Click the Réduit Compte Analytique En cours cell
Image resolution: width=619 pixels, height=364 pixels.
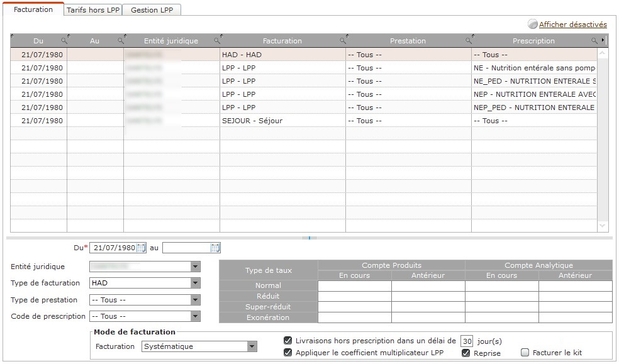point(502,296)
